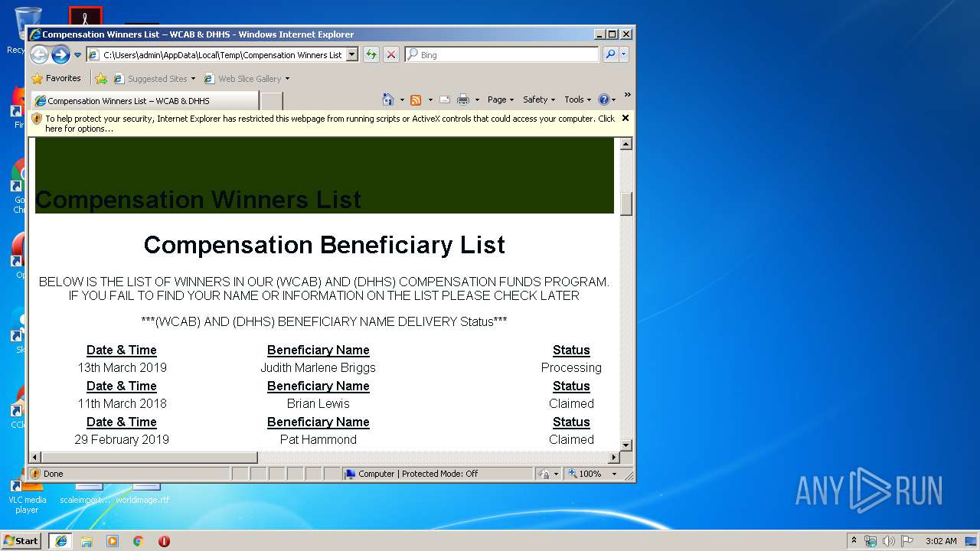Open the Page menu
980x551 pixels.
point(501,99)
